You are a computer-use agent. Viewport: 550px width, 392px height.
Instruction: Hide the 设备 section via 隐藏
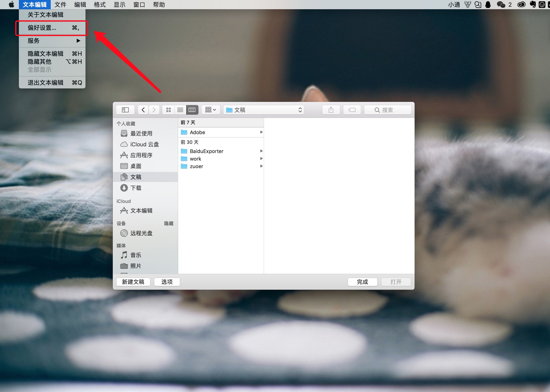pos(169,223)
